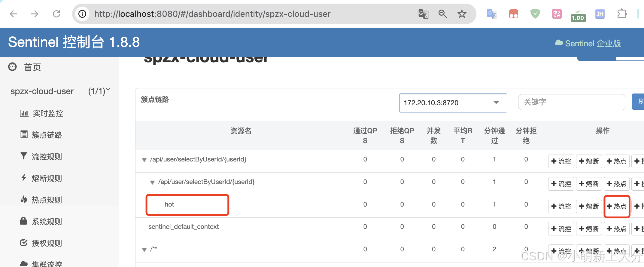The width and height of the screenshot is (644, 267).
Task: Add 熔断 rule for the hot resource
Action: pos(589,206)
